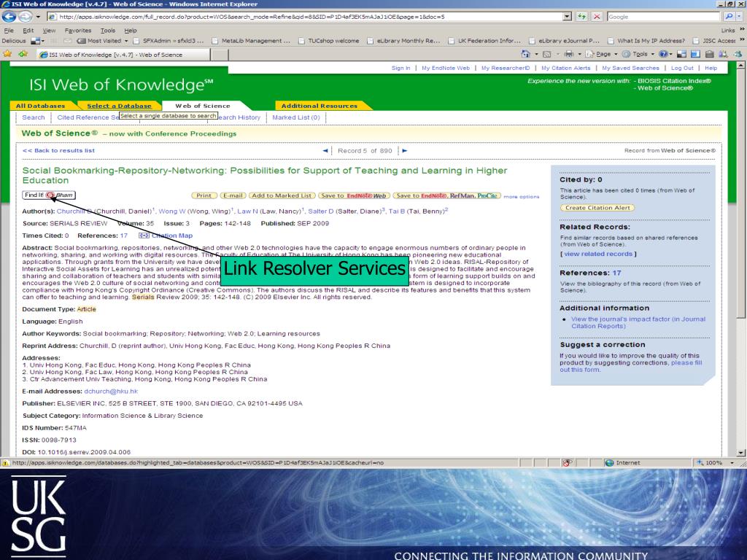Open the IE Help question mark icon
This screenshot has width=747, height=560.
662,54
